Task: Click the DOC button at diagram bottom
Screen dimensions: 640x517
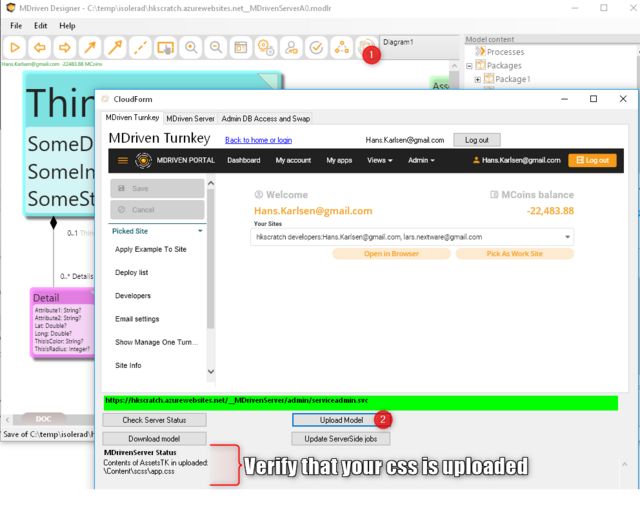Action: pyautogui.click(x=43, y=419)
